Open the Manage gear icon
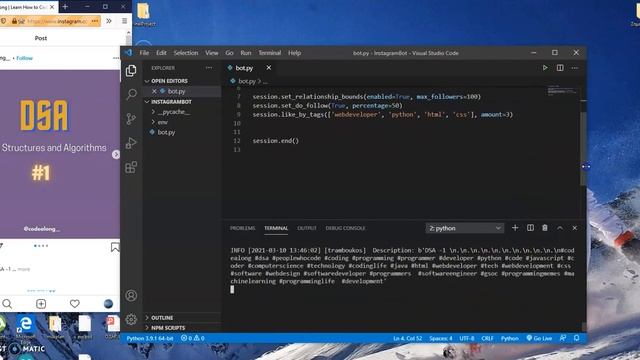Viewport: 640px width, 360px height. [131, 319]
